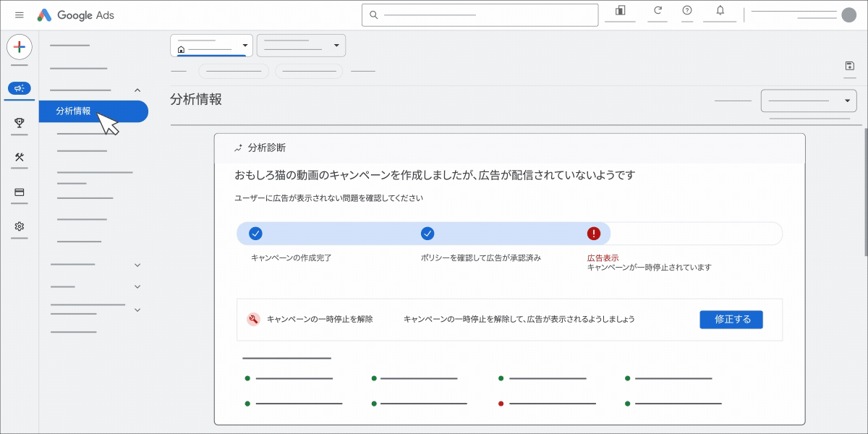Viewport: 868px width, 434px height.
Task: Open the help question-mark icon
Action: click(686, 12)
